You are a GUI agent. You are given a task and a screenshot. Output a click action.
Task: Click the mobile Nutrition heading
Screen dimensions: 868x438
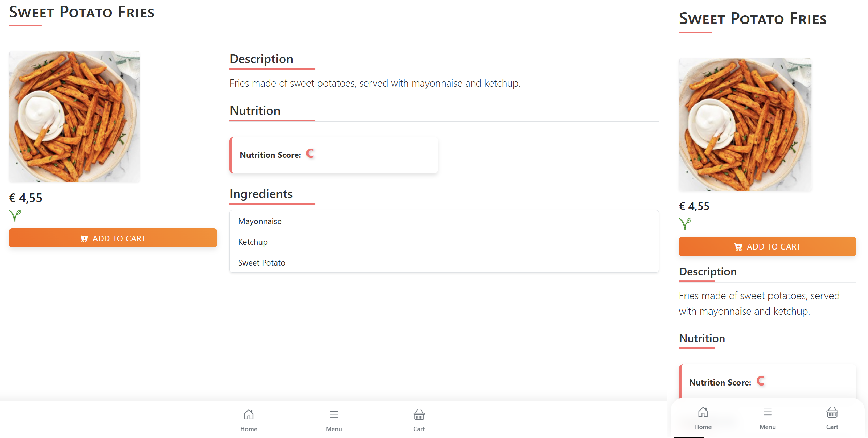pos(702,338)
